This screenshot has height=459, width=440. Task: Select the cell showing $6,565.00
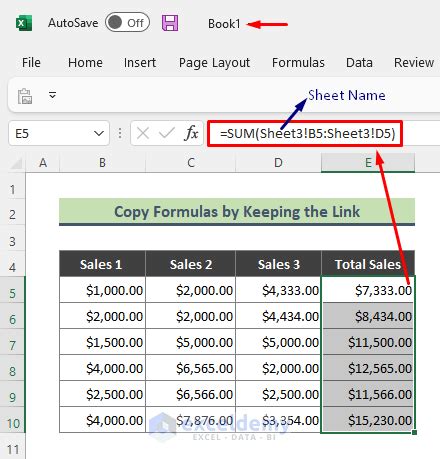click(191, 368)
